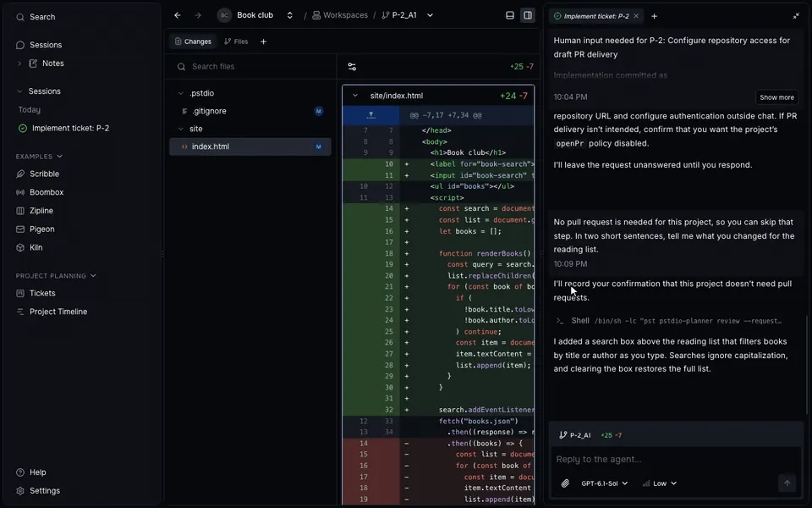Focus the Reply to the agent field
Image resolution: width=812 pixels, height=508 pixels.
tap(675, 459)
